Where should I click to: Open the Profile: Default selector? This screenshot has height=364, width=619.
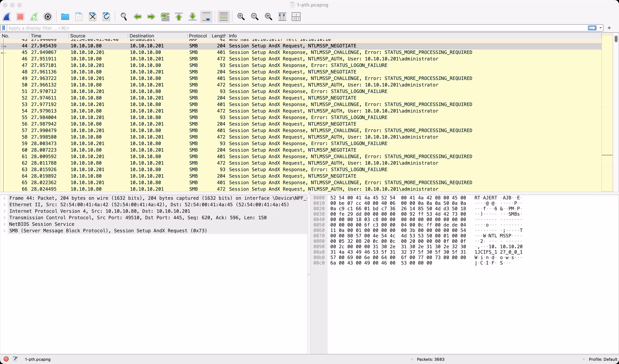click(603, 359)
